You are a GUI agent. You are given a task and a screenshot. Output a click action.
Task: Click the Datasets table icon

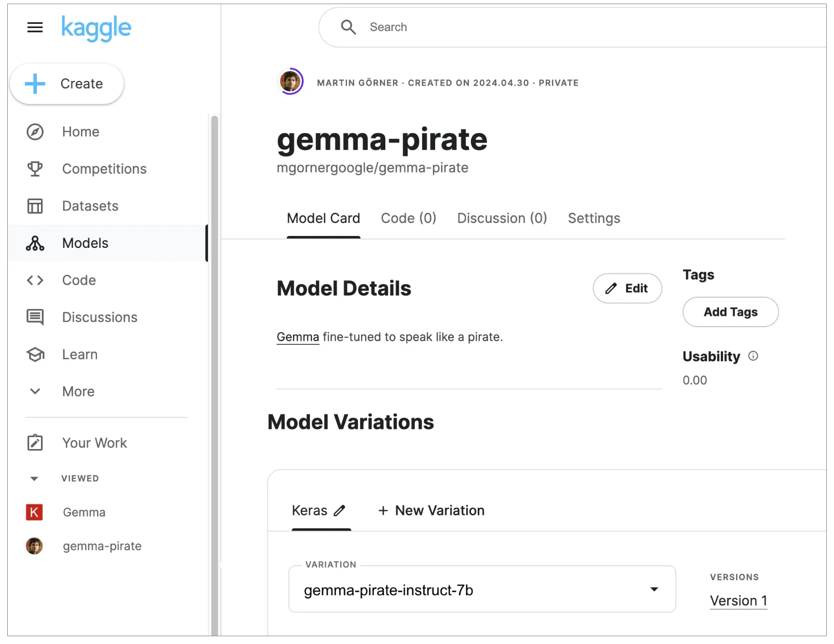point(35,206)
